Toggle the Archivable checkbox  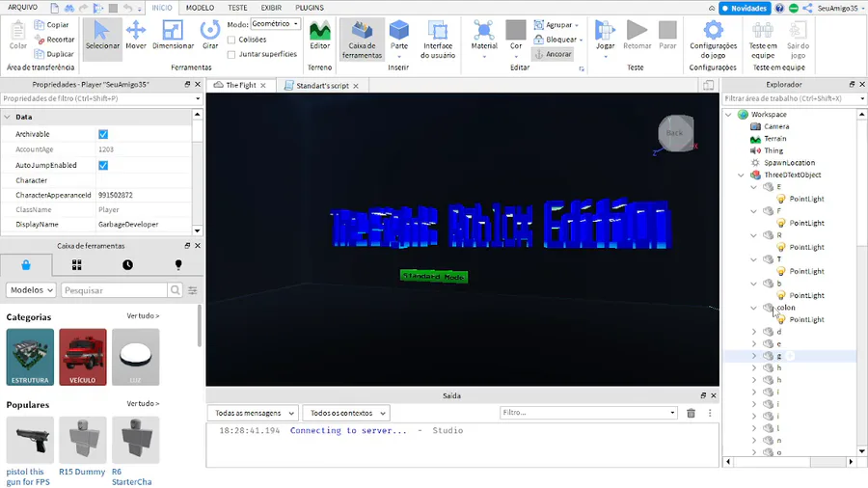tap(103, 134)
